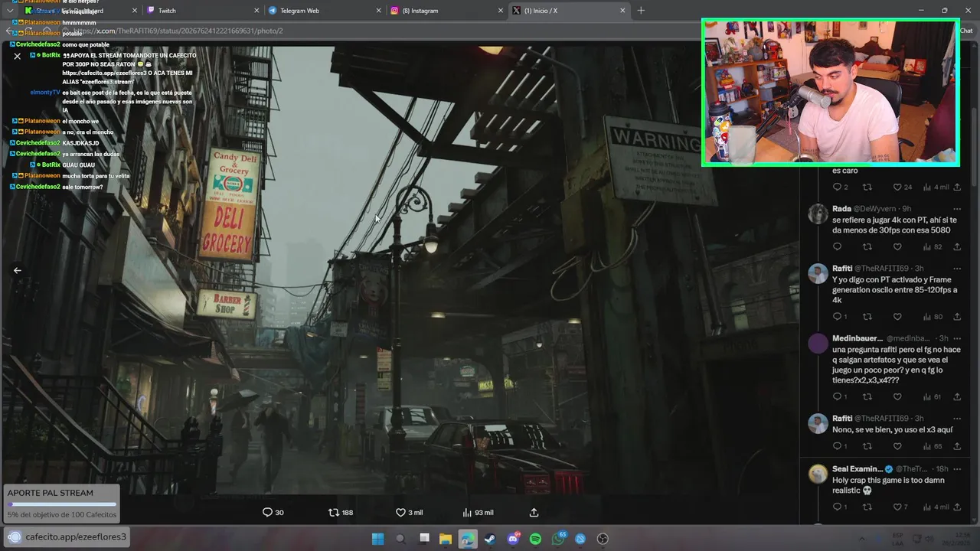Image resolution: width=980 pixels, height=551 pixels.
Task: Open Spotify from the taskbar
Action: [x=535, y=539]
